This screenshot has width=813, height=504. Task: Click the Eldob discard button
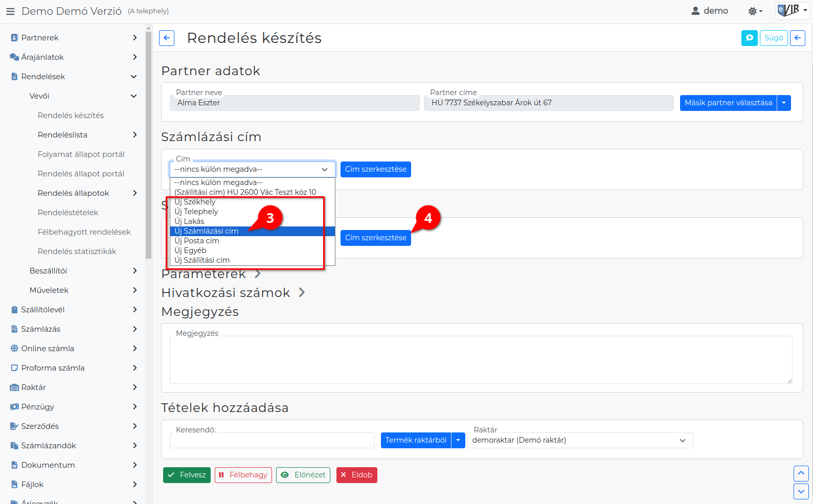tap(357, 475)
